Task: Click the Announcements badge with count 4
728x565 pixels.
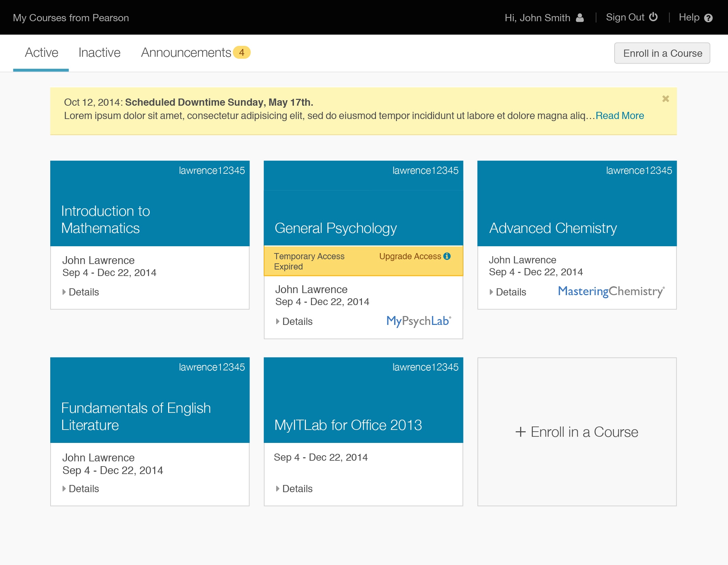Action: (x=242, y=52)
